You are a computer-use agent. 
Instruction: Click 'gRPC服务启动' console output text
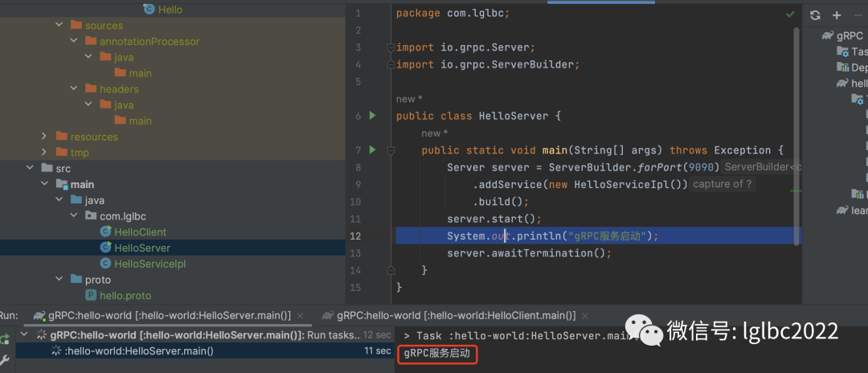point(437,353)
